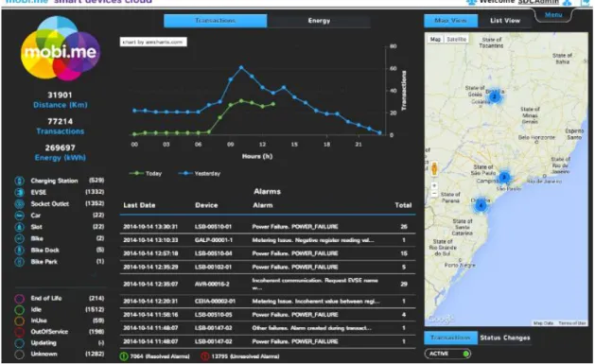
Task: Sort alarms by Total column header
Action: (403, 205)
